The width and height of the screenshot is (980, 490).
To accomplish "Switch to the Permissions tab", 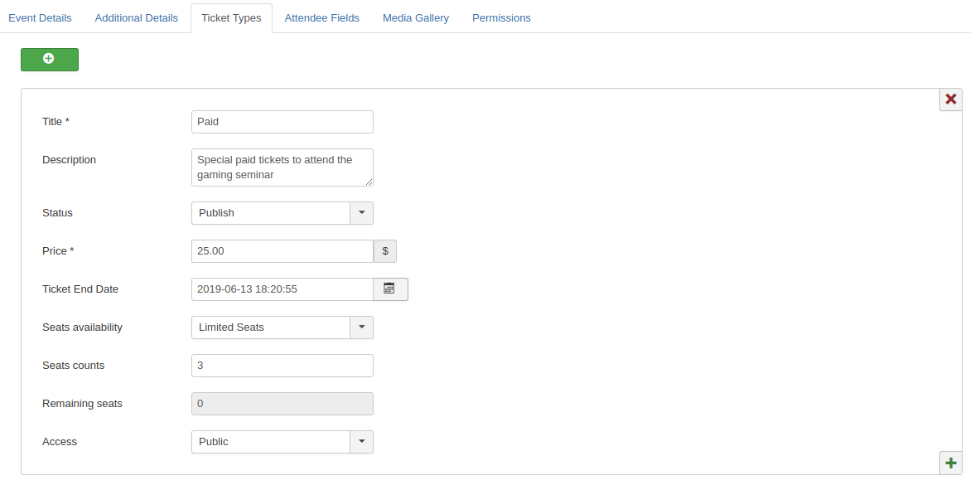I will pyautogui.click(x=501, y=18).
